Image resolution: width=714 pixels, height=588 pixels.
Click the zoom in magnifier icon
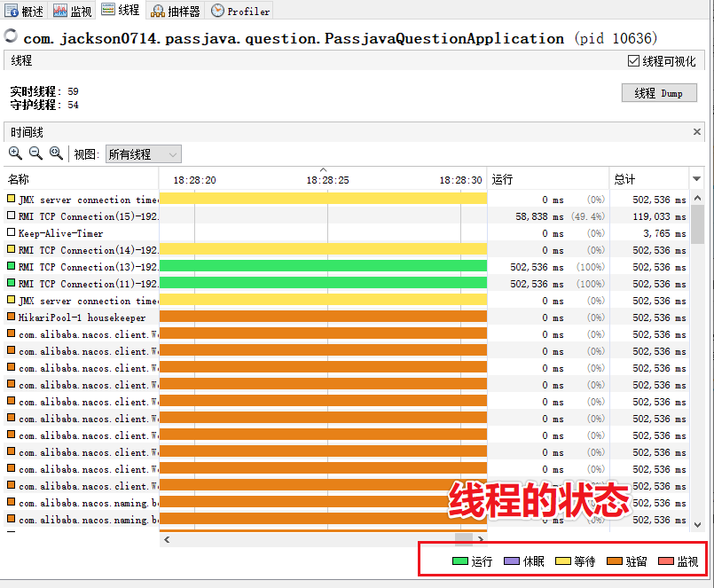pyautogui.click(x=15, y=153)
